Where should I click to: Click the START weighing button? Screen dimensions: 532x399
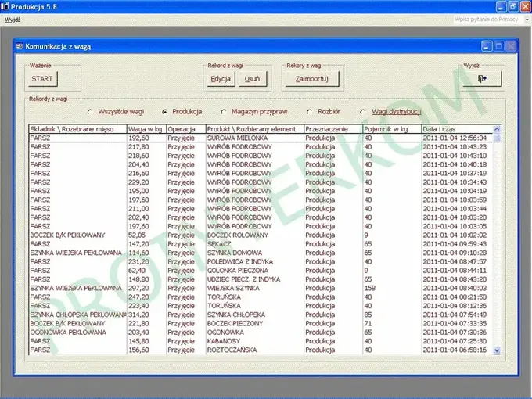pos(43,79)
